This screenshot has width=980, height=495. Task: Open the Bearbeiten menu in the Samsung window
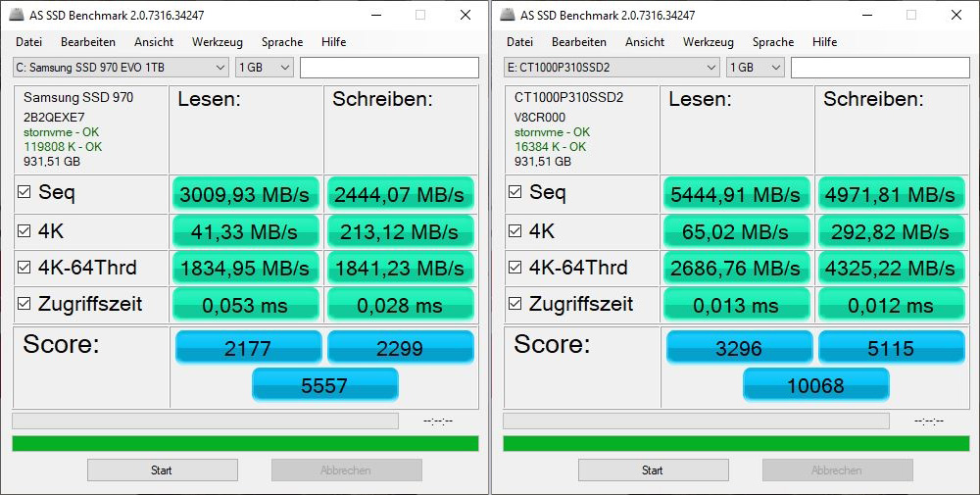tap(88, 42)
